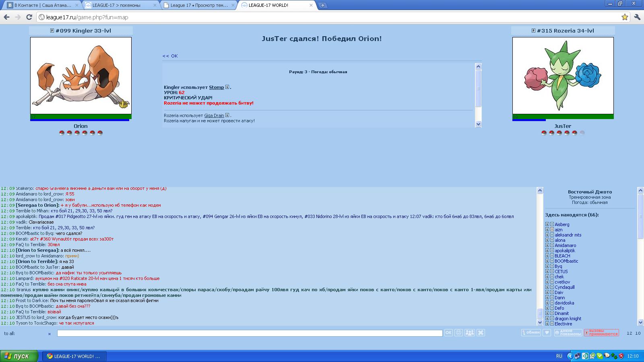Open the info icon next to Cyndaquill
The image size is (644, 362).
[x=547, y=287]
